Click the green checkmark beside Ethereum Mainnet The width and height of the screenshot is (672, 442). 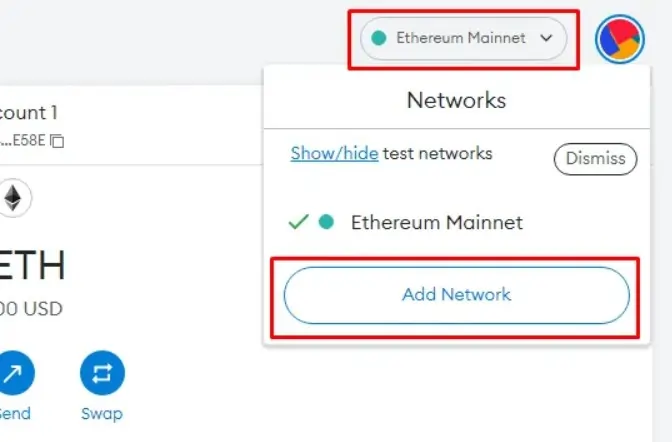coord(299,222)
